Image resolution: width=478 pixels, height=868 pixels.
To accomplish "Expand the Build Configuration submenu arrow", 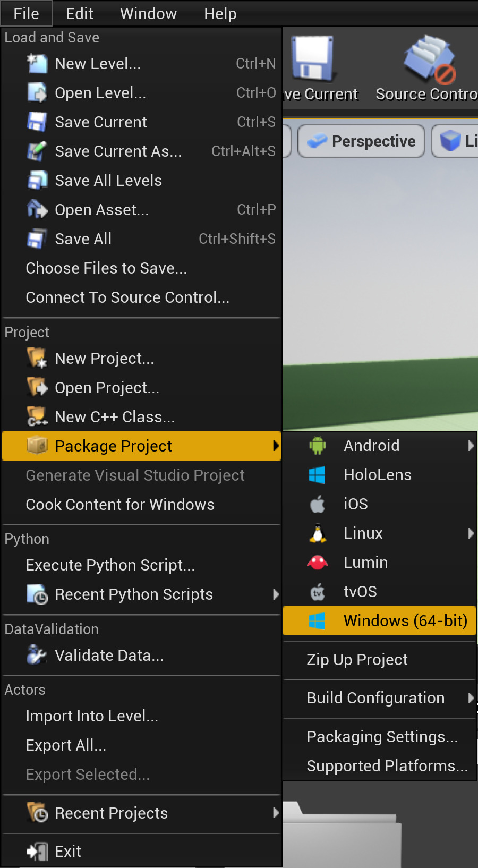I will (x=471, y=698).
